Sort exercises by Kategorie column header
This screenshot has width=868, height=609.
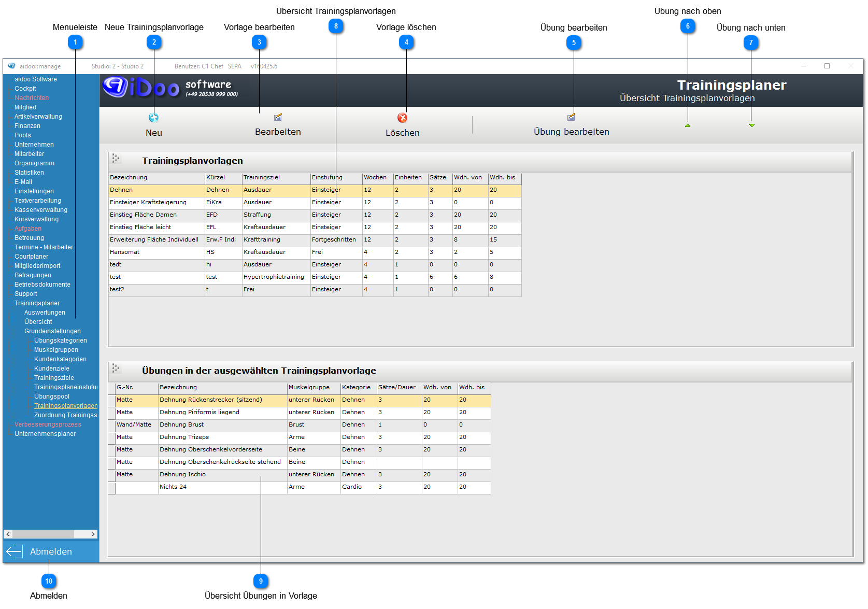click(x=359, y=388)
